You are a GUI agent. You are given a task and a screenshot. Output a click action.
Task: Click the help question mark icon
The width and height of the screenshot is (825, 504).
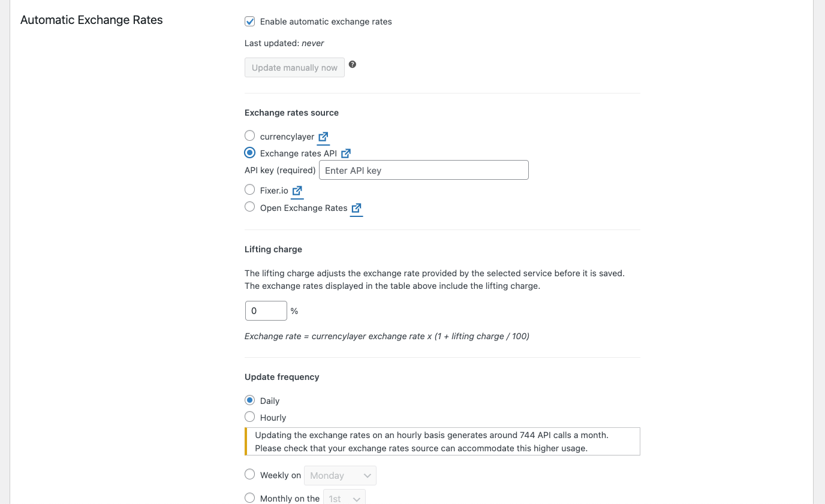click(x=353, y=64)
